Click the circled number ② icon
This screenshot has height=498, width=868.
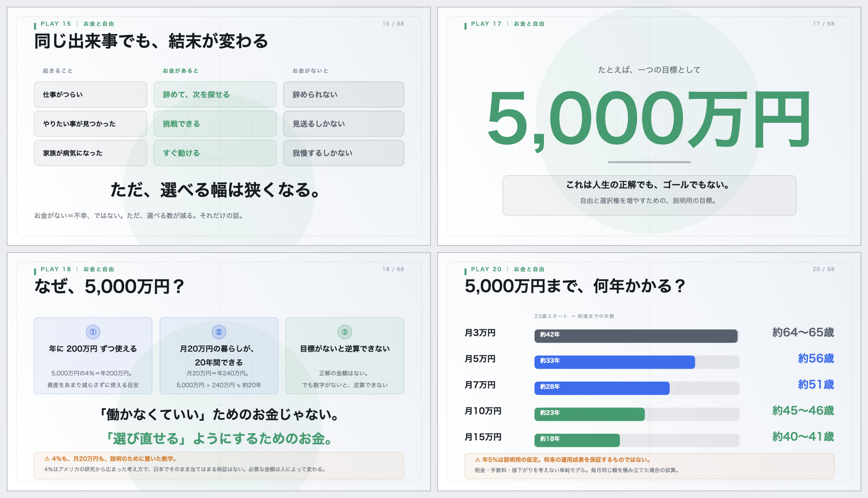tap(219, 332)
